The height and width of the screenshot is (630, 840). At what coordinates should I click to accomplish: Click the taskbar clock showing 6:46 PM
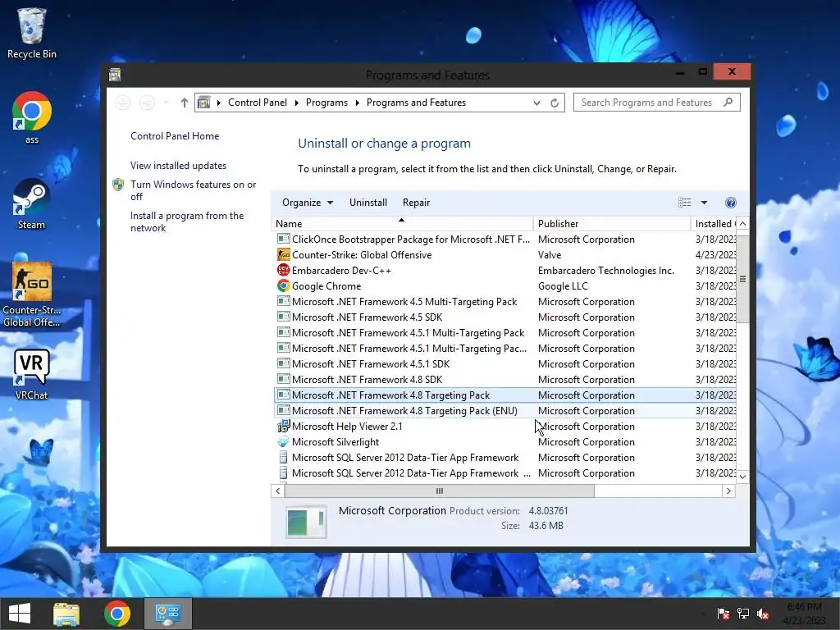click(804, 614)
